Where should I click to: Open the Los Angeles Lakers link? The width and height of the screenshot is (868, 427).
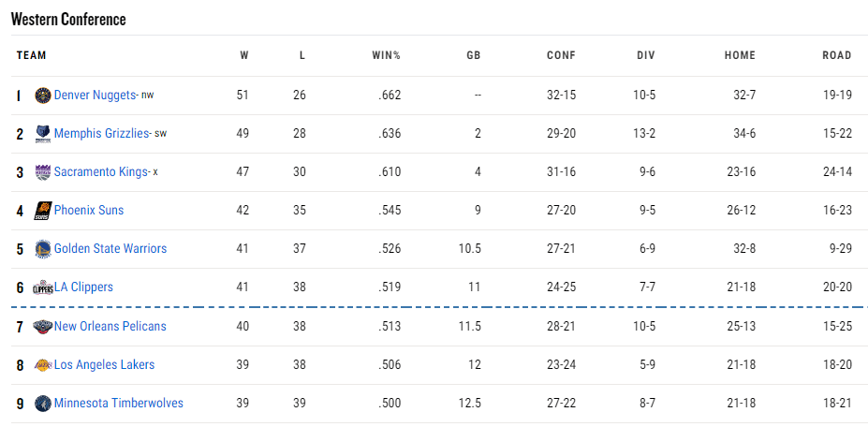[104, 364]
